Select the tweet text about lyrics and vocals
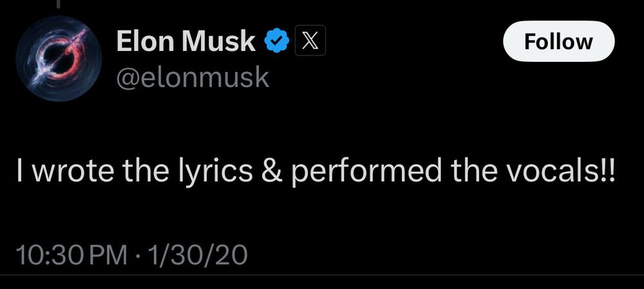Image resolution: width=644 pixels, height=289 pixels. [x=316, y=171]
